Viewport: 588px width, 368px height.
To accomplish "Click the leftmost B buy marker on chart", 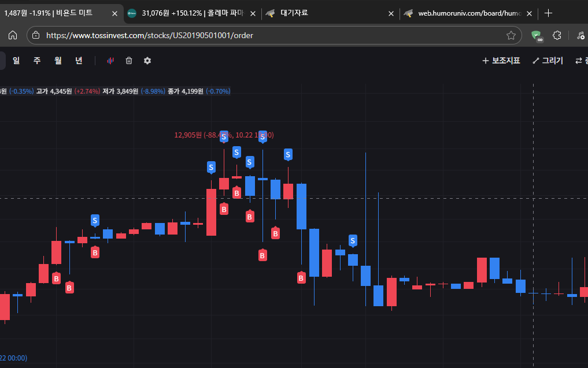I will (x=56, y=278).
